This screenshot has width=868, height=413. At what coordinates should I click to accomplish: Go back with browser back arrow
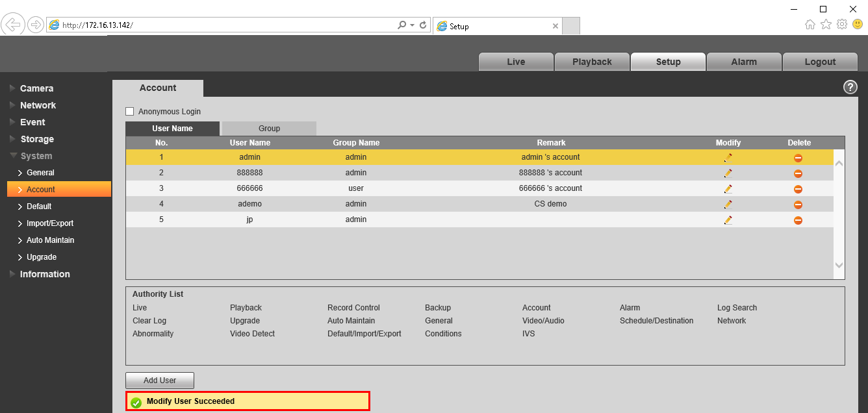coord(14,25)
